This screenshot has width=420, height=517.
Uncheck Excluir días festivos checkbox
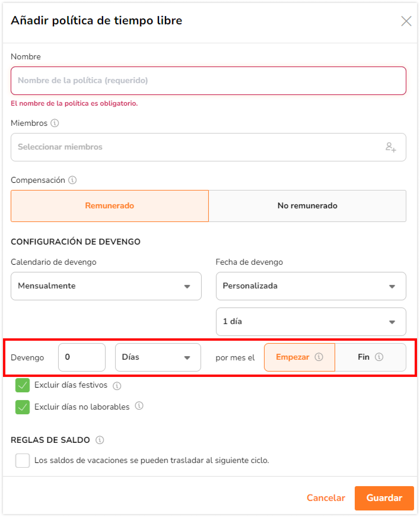pos(23,385)
